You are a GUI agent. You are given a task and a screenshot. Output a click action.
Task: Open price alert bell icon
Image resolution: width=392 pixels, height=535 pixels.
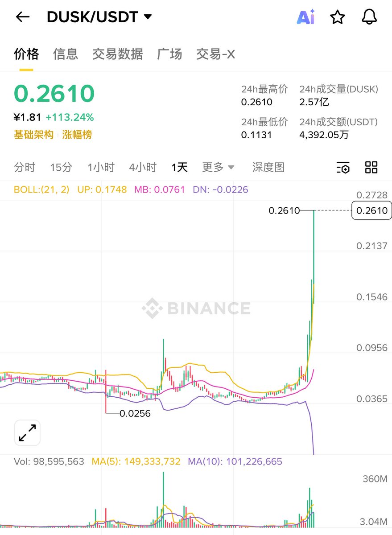(369, 17)
